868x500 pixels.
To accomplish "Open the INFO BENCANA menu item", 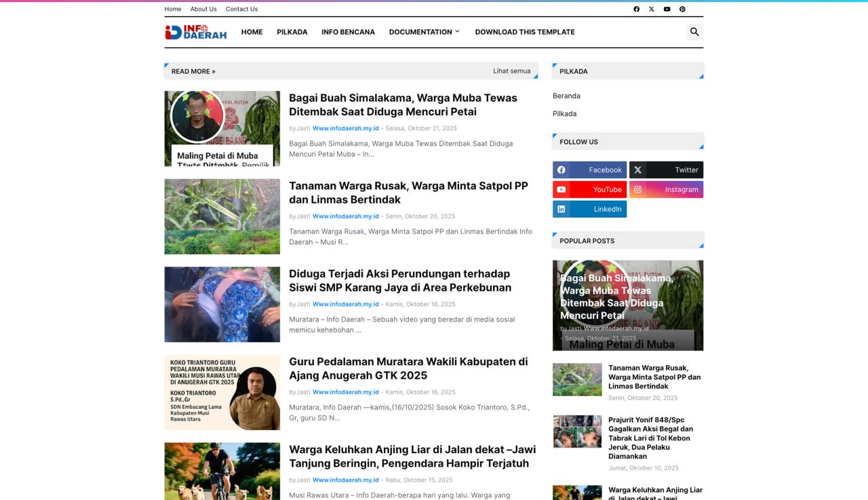I will [x=348, y=31].
